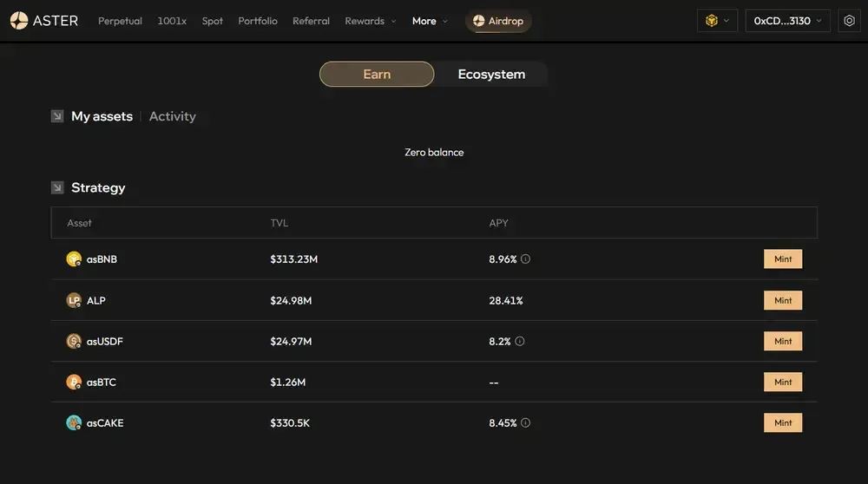The image size is (868, 484).
Task: Click the ALP token icon
Action: 74,300
